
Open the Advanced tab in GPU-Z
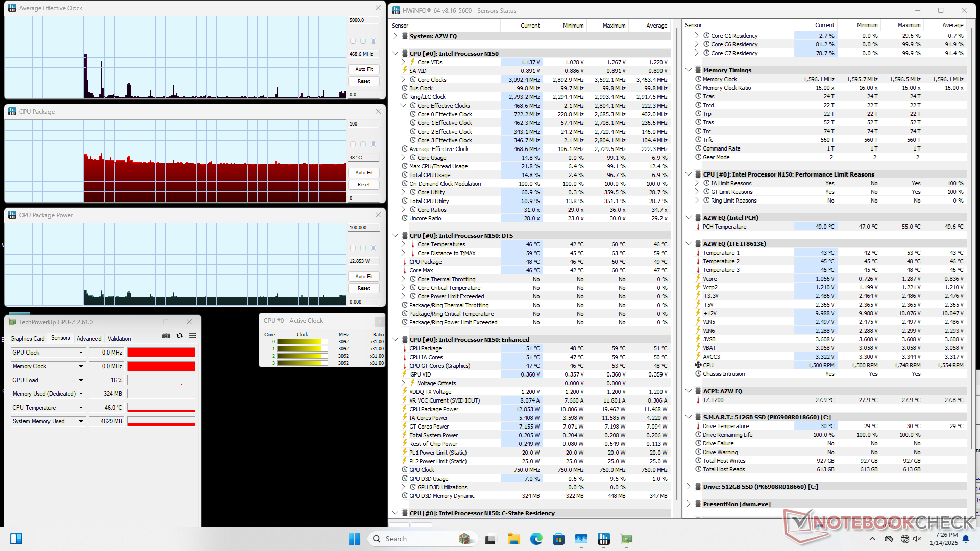point(89,339)
